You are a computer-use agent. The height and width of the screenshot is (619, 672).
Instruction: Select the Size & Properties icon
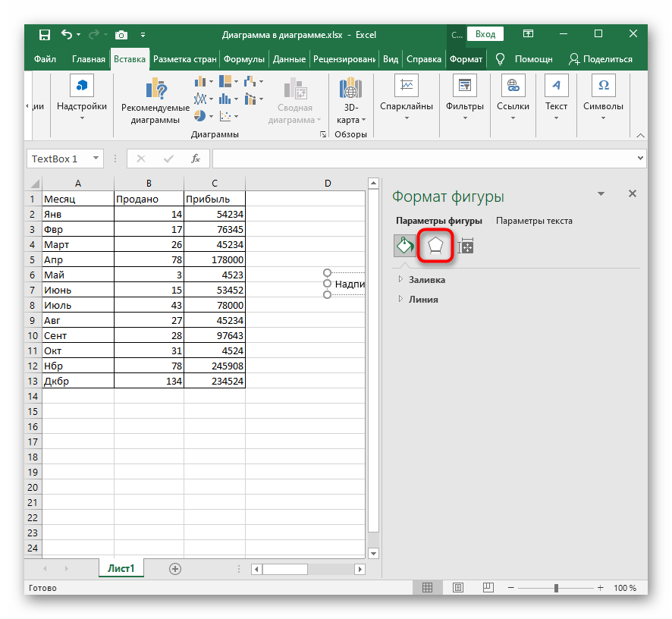click(x=466, y=246)
